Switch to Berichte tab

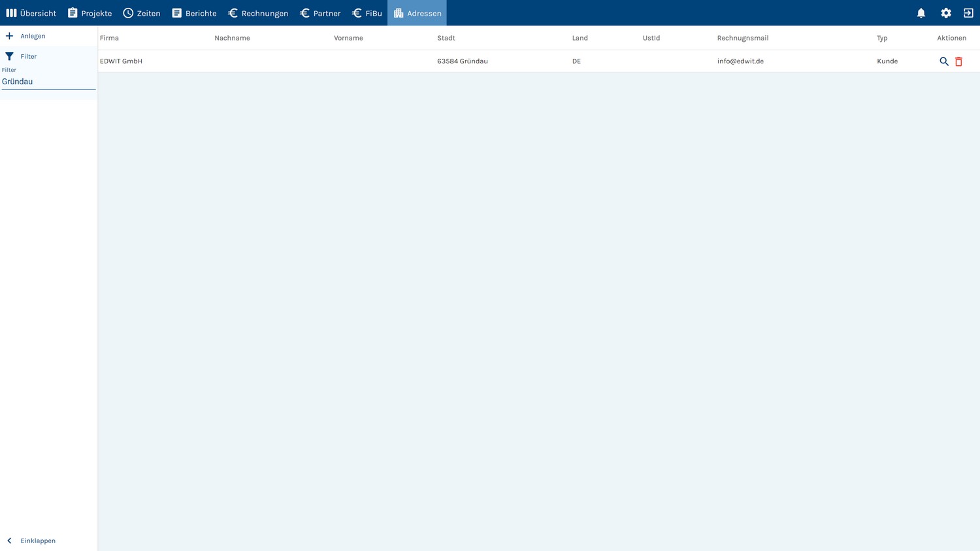pos(194,13)
